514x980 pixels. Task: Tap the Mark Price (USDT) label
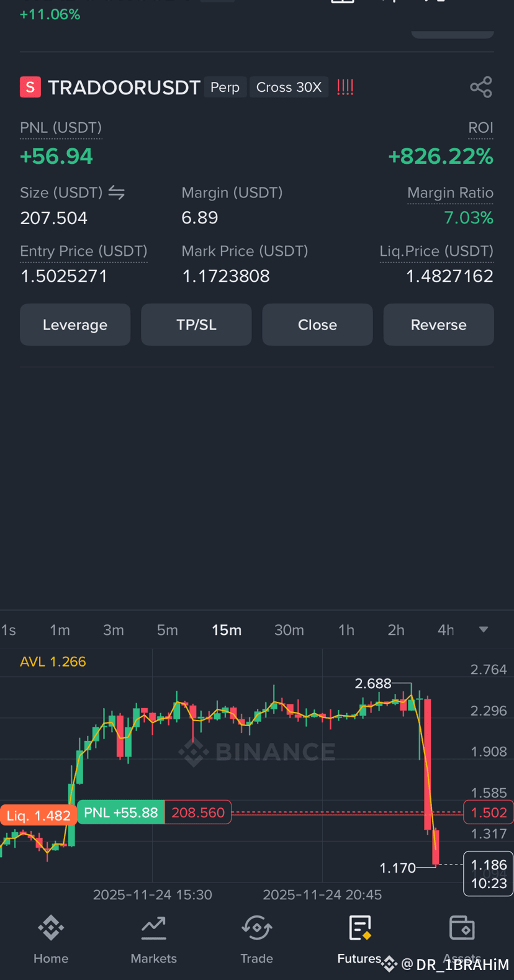click(x=245, y=251)
